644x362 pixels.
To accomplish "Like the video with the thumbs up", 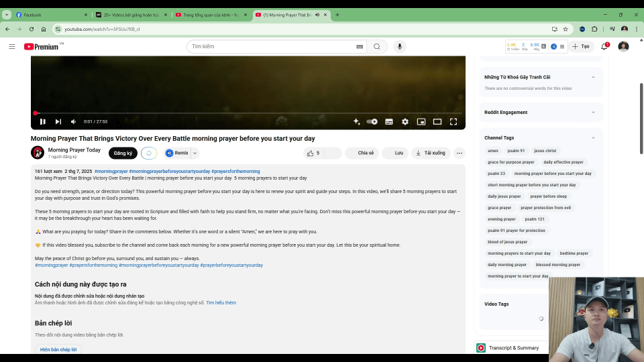I will [311, 153].
